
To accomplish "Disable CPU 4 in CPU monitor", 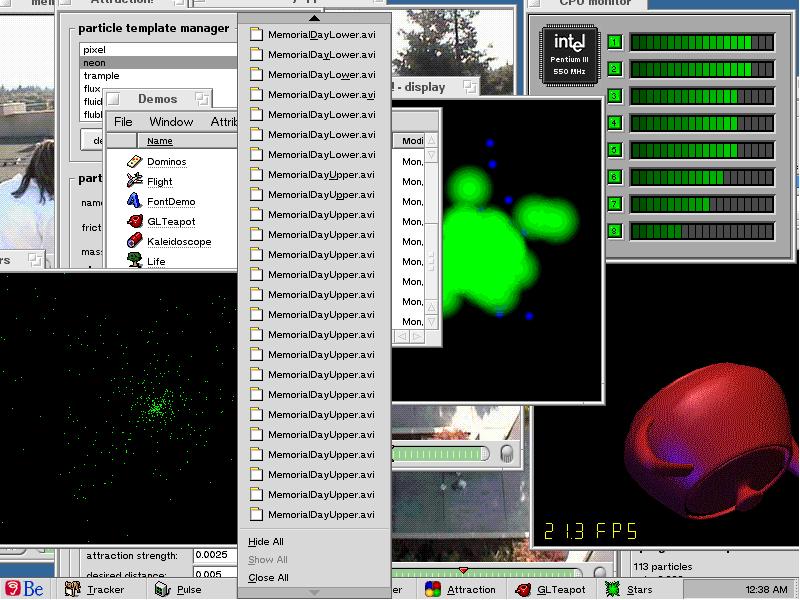I will [x=614, y=123].
